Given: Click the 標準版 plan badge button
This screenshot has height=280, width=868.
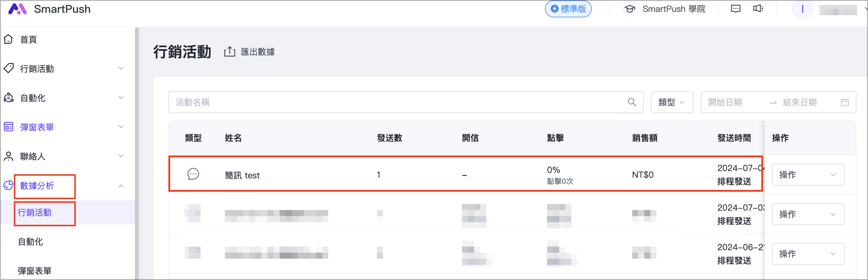Looking at the screenshot, I should 568,9.
